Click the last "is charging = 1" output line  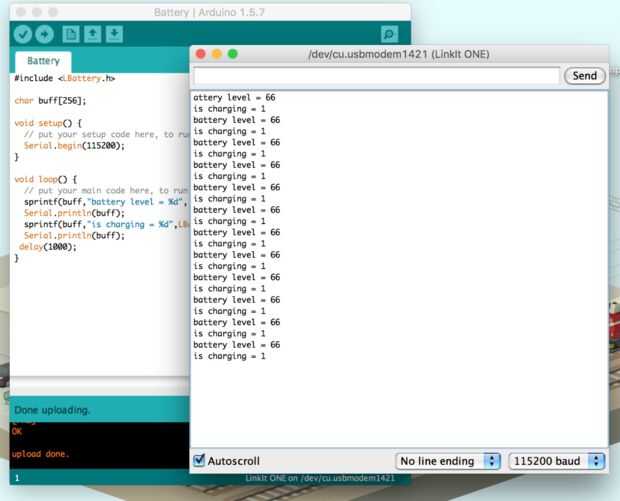(x=229, y=356)
